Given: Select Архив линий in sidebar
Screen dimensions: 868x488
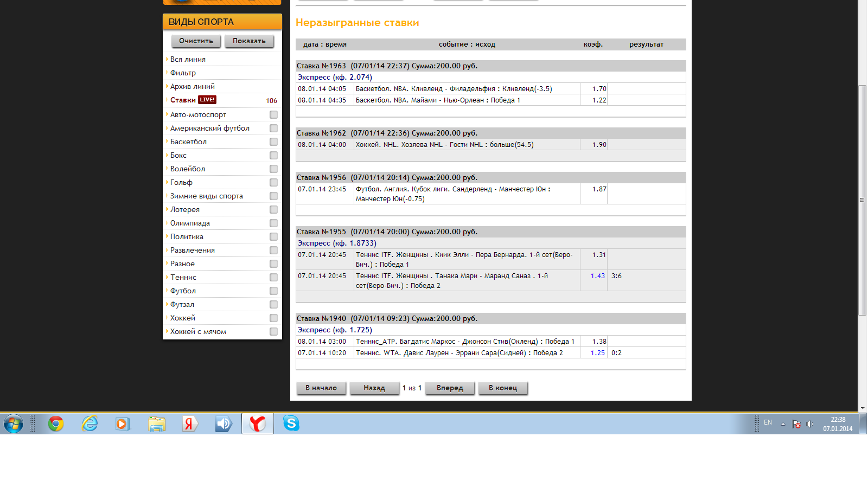Looking at the screenshot, I should tap(192, 86).
